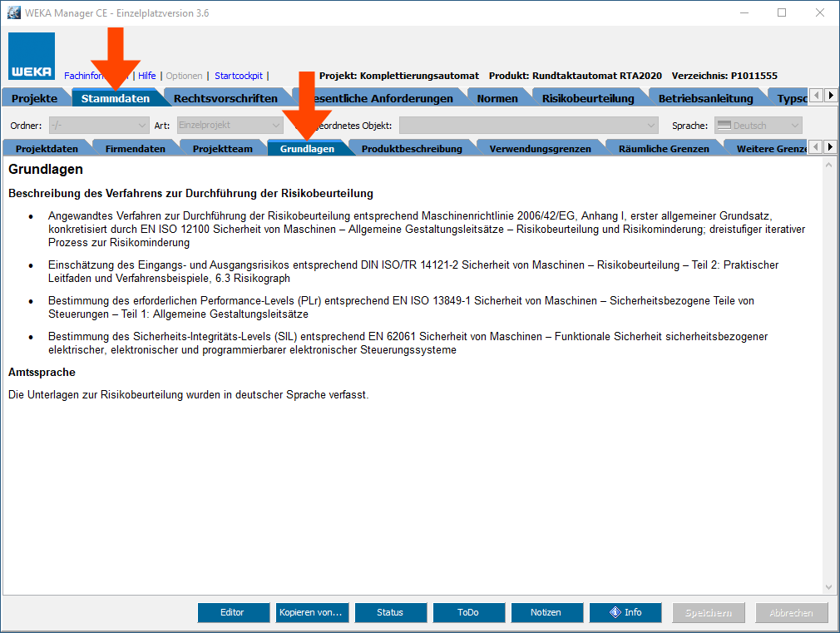Open the Startcockpit link
Screen dimensions: 840x633
click(x=238, y=76)
